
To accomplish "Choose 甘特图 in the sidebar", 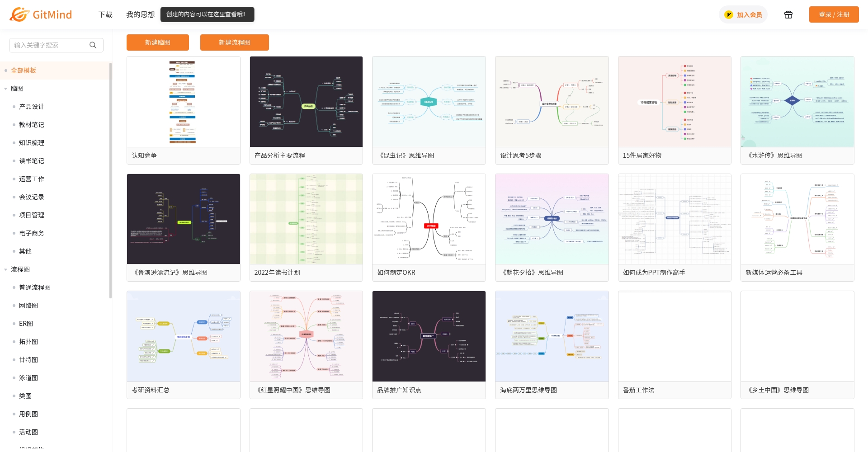I will 28,360.
